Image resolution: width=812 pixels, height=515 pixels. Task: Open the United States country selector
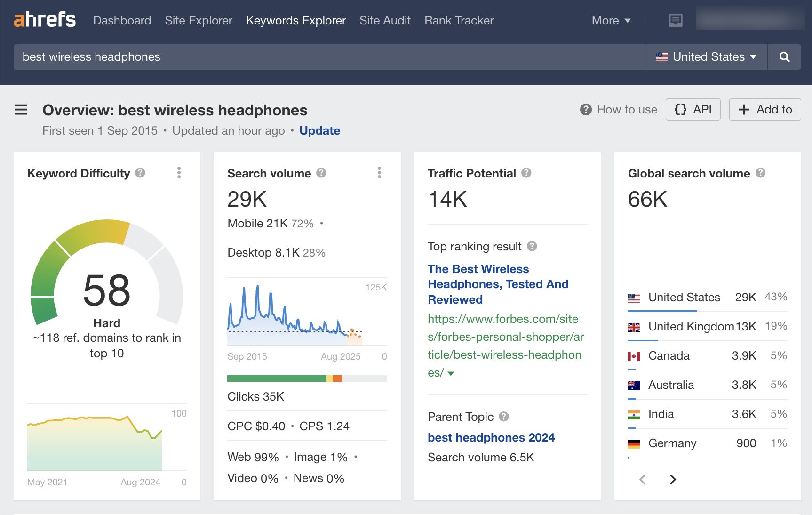[705, 56]
